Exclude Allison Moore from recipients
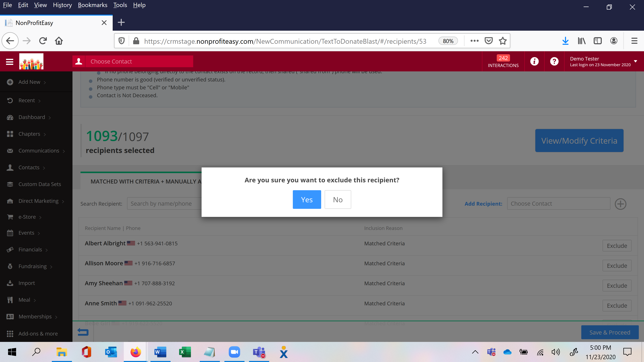Image resolution: width=644 pixels, height=362 pixels. [x=617, y=266]
